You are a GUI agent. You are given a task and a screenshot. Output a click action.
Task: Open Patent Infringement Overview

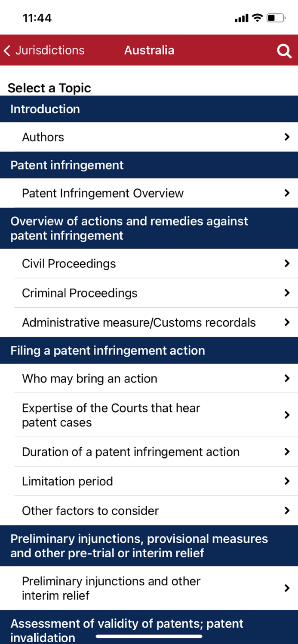tap(103, 193)
